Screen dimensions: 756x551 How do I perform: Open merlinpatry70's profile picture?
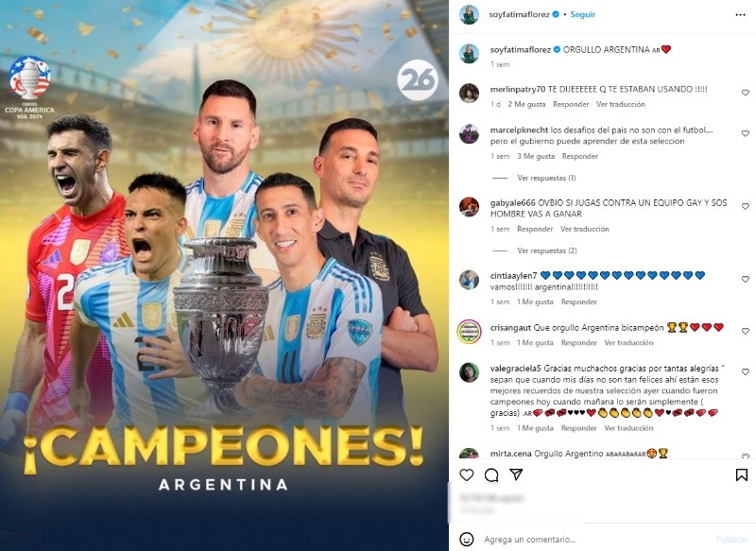[469, 93]
